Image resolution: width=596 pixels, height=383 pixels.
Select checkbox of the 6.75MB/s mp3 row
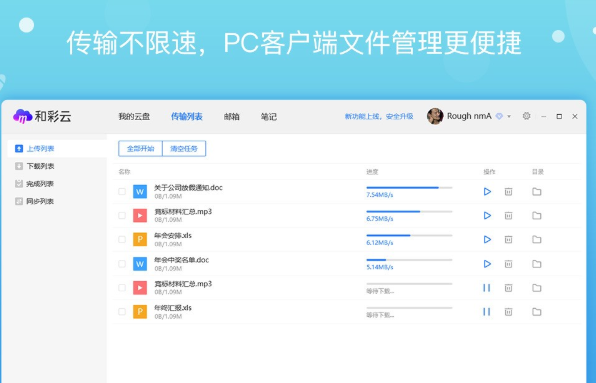122,215
